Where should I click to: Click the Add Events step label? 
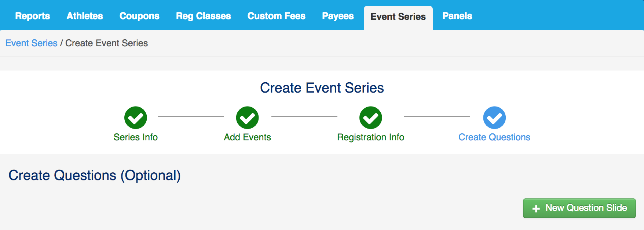pyautogui.click(x=248, y=137)
